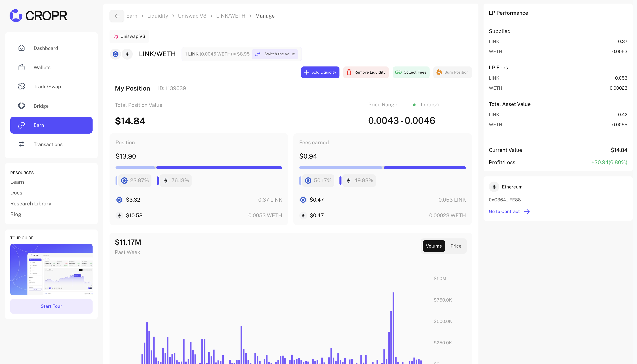
Task: Click the LINK/WETH breadcrumb link
Action: pos(231,16)
